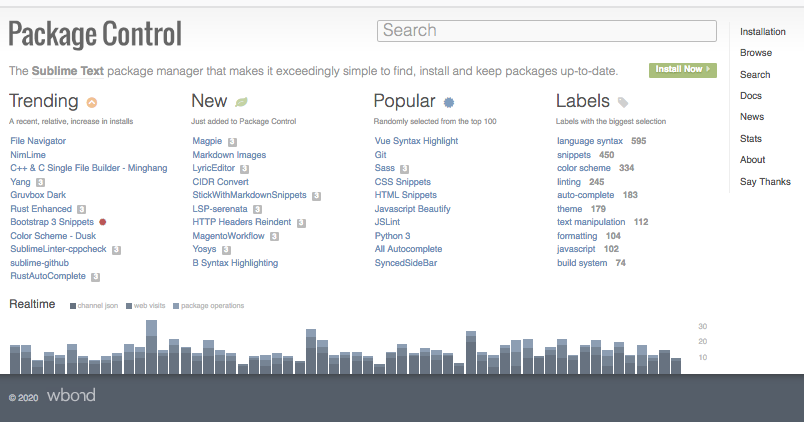
Task: Open Say Thanks in the sidebar
Action: [765, 182]
